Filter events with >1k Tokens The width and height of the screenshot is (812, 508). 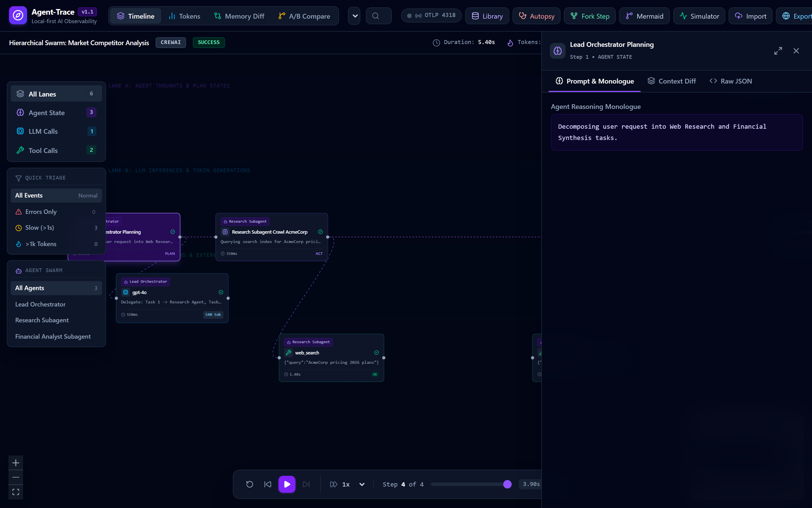click(56, 244)
